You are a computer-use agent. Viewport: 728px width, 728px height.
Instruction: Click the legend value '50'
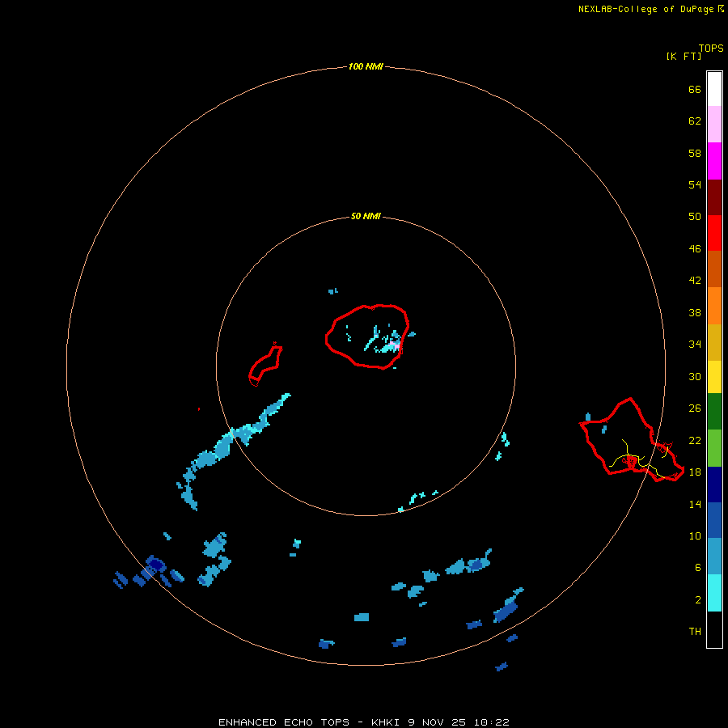(695, 216)
